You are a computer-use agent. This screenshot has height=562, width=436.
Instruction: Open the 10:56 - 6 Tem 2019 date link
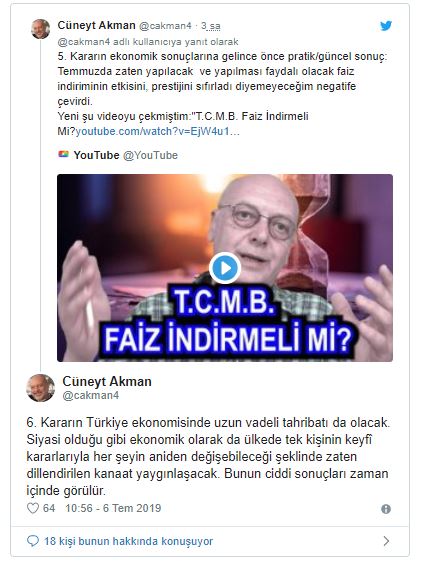(113, 508)
